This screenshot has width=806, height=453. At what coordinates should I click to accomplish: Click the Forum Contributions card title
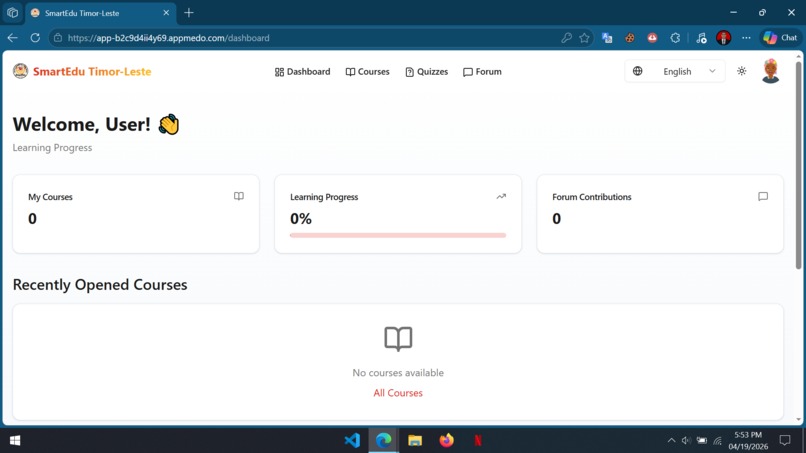coord(592,197)
